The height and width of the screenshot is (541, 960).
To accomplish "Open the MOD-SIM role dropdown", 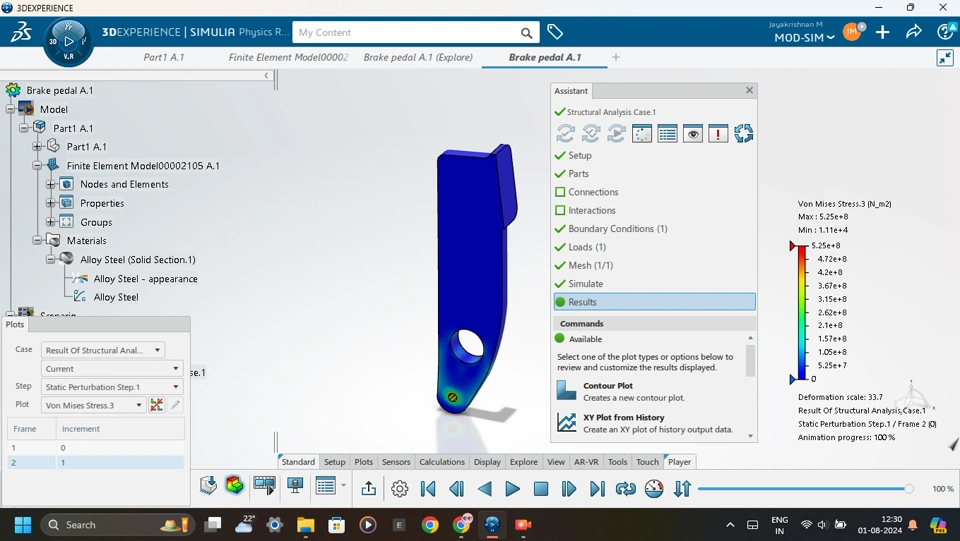I will 804,38.
